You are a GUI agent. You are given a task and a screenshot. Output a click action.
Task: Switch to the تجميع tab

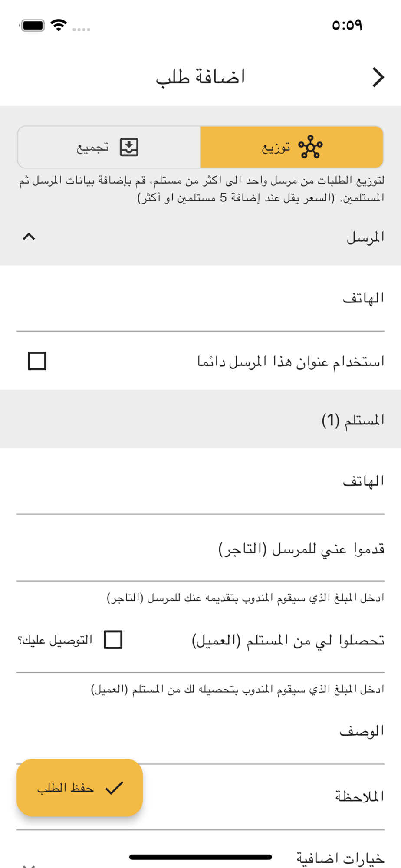click(x=109, y=147)
